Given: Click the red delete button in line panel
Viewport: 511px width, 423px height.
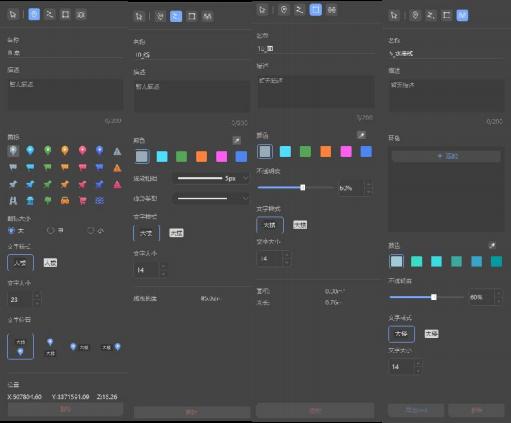Looking at the screenshot, I should (192, 412).
